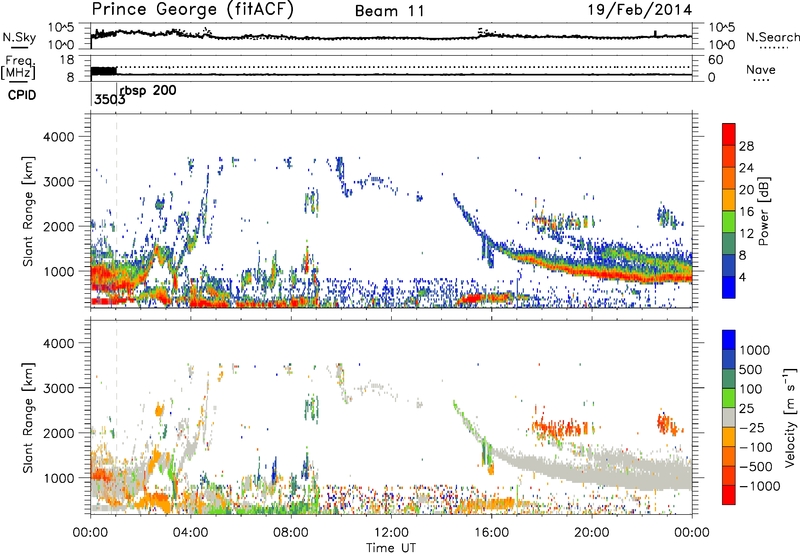Click the '4' label on the power colorbar

click(742, 278)
